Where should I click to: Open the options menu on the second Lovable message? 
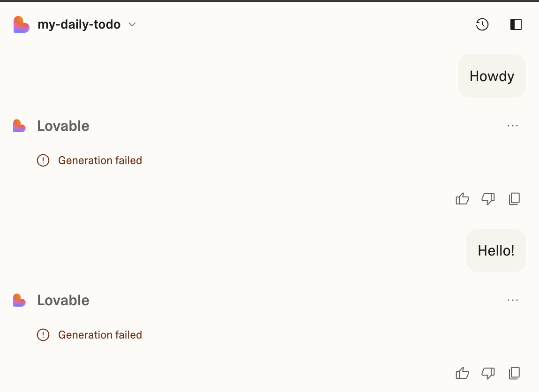513,300
